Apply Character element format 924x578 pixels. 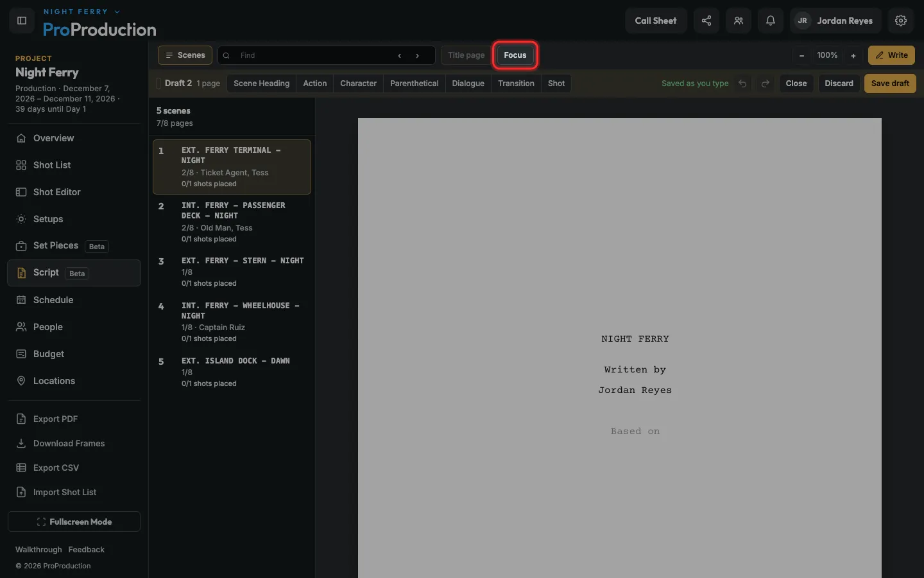pyautogui.click(x=359, y=83)
